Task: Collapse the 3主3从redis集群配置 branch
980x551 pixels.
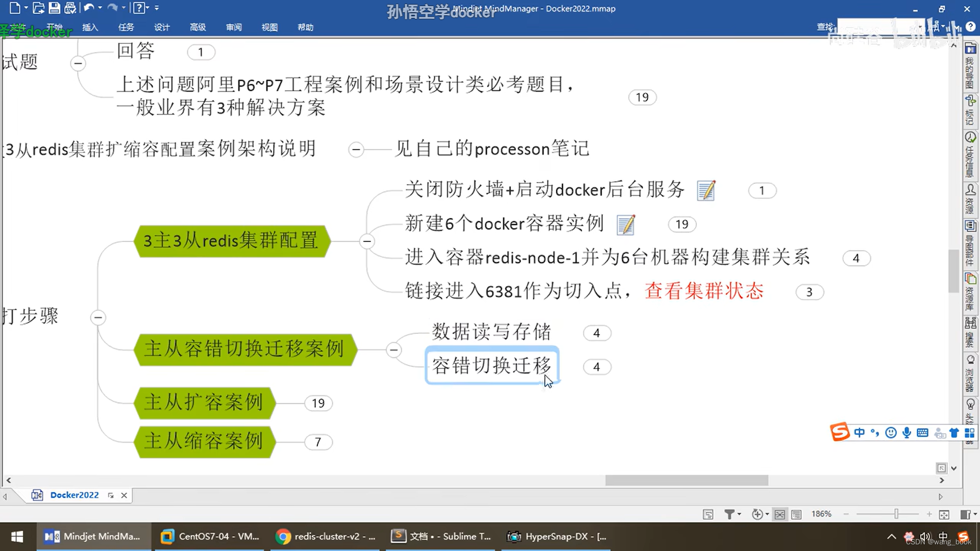Action: [x=366, y=241]
